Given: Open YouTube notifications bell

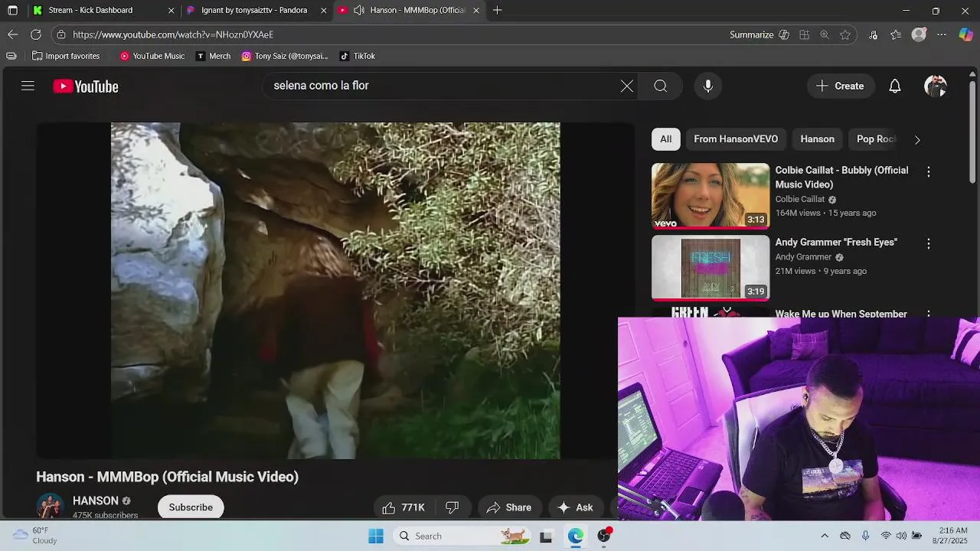Looking at the screenshot, I should click(894, 86).
